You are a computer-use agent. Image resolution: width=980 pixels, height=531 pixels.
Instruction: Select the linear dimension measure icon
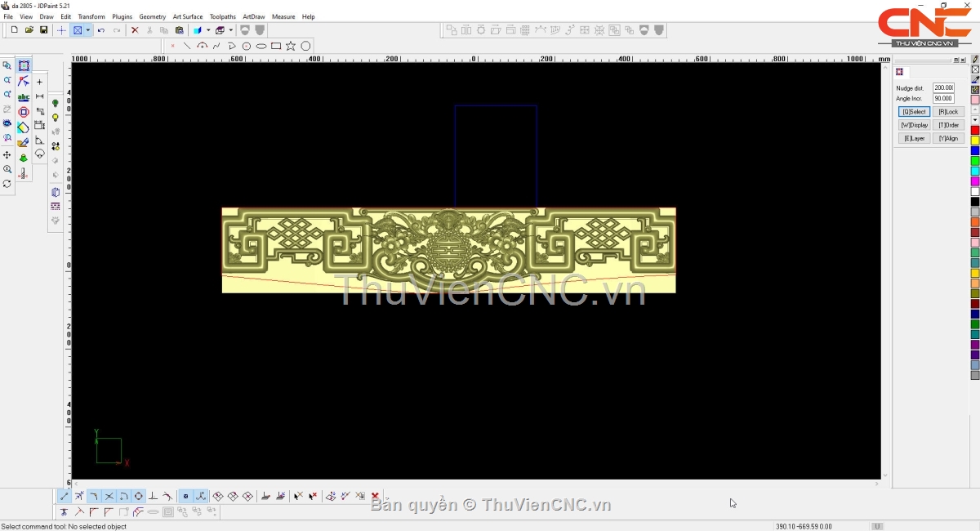(39, 96)
